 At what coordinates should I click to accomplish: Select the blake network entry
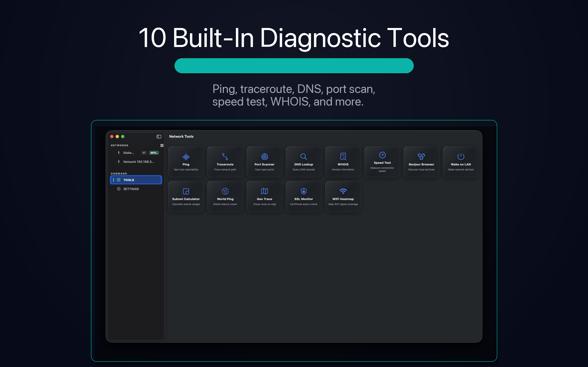click(129, 153)
